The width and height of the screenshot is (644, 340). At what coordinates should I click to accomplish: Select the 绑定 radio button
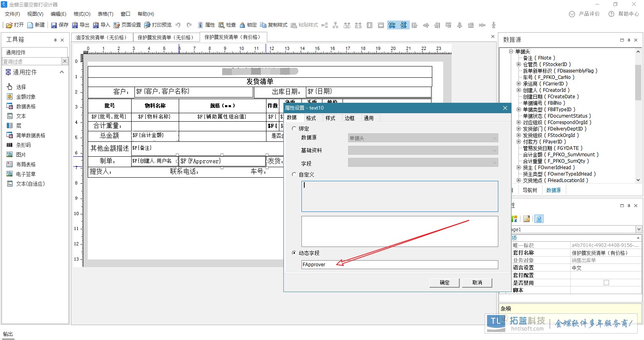click(x=294, y=129)
